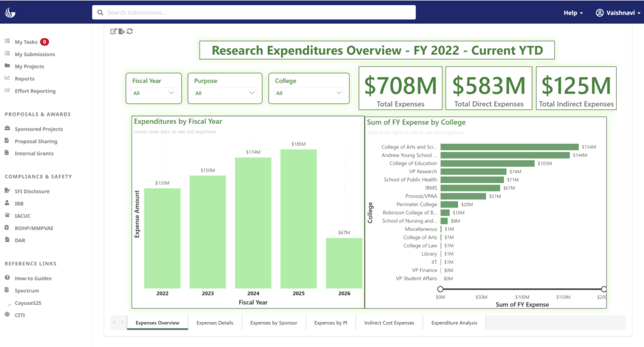The width and height of the screenshot is (644, 347).
Task: Click the open-in-new-window icon above dashboard
Action: [x=113, y=31]
